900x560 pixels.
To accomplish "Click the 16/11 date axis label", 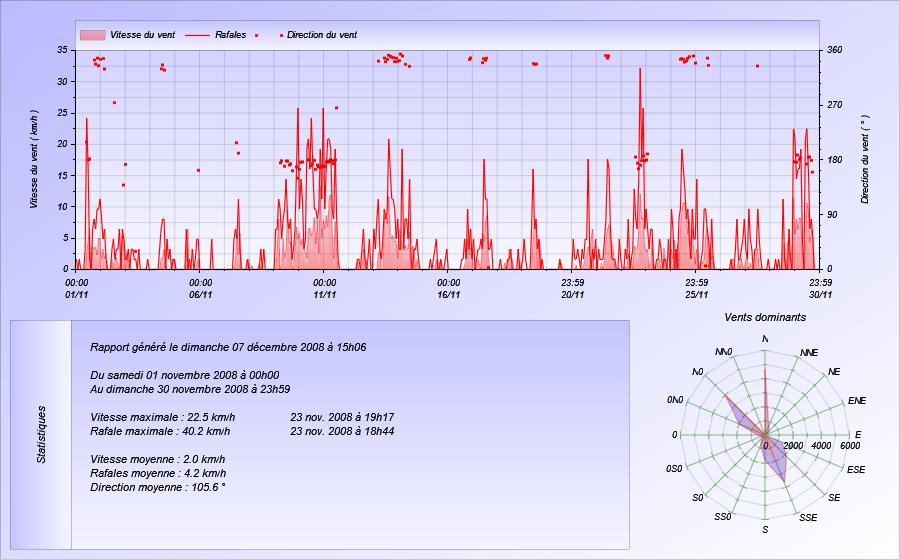I will tap(448, 295).
